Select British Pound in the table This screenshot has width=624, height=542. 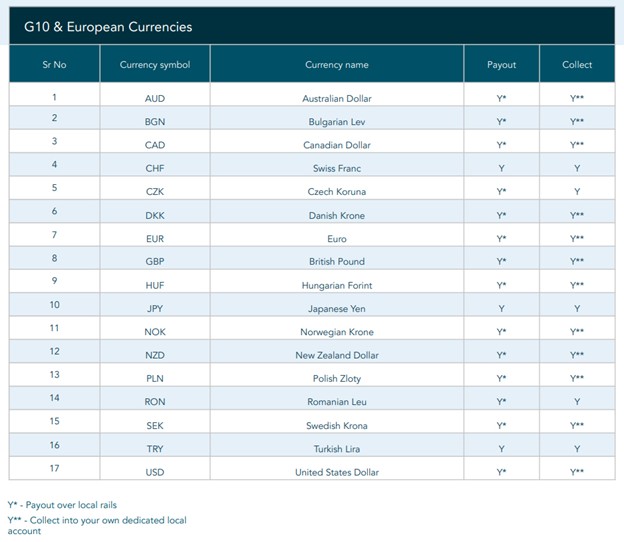(336, 262)
